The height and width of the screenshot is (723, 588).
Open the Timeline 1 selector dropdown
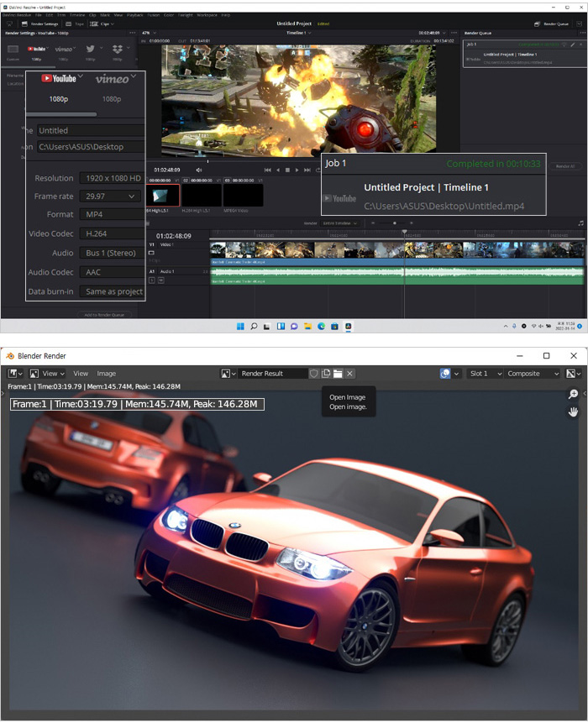point(299,34)
